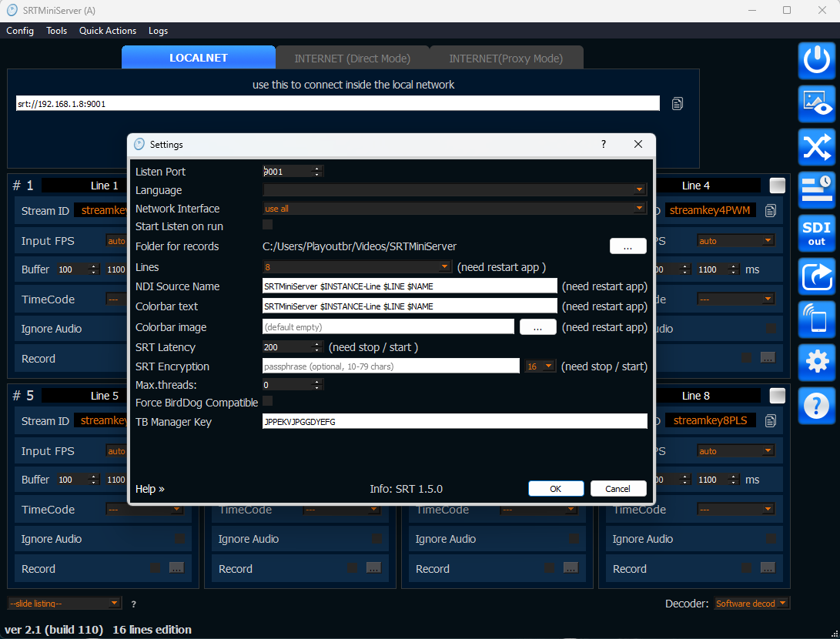
Task: Click the question mark beside slide listing
Action: pyautogui.click(x=133, y=604)
